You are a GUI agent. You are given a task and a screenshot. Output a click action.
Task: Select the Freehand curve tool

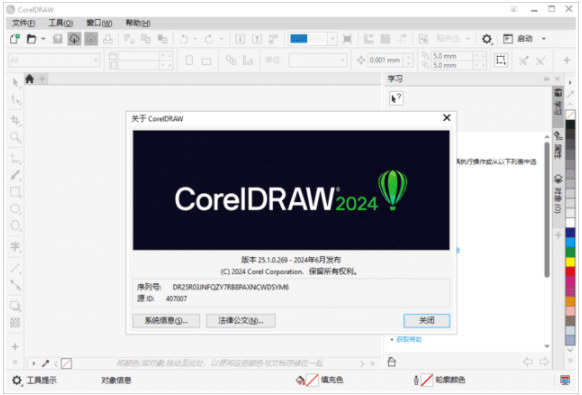(15, 159)
